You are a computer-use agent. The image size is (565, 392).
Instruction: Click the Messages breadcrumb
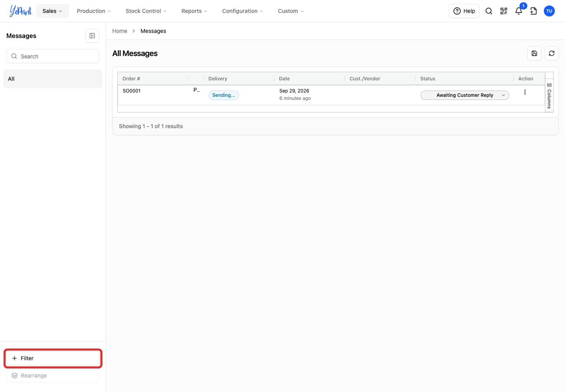tap(153, 31)
